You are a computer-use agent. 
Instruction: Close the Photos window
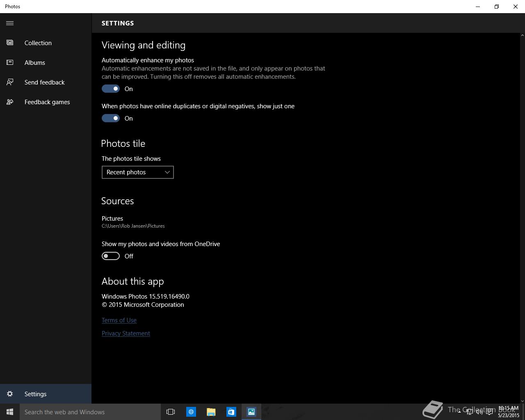(516, 7)
